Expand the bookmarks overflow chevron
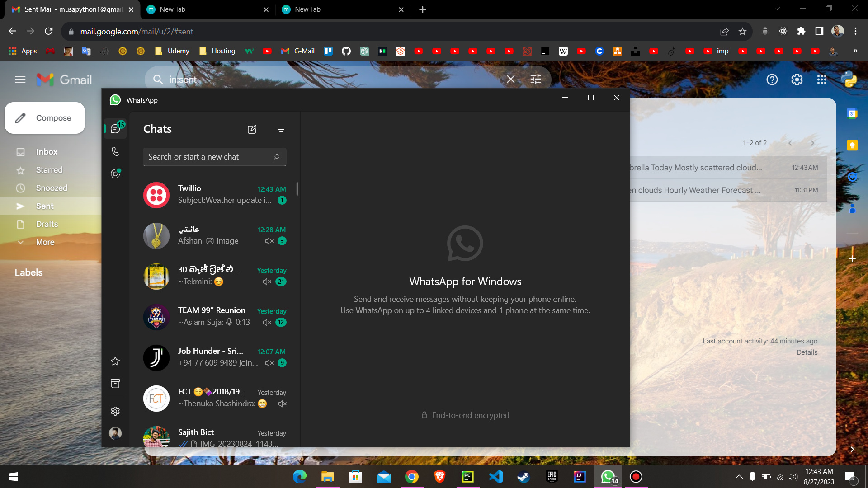This screenshot has height=488, width=868. pos(856,51)
